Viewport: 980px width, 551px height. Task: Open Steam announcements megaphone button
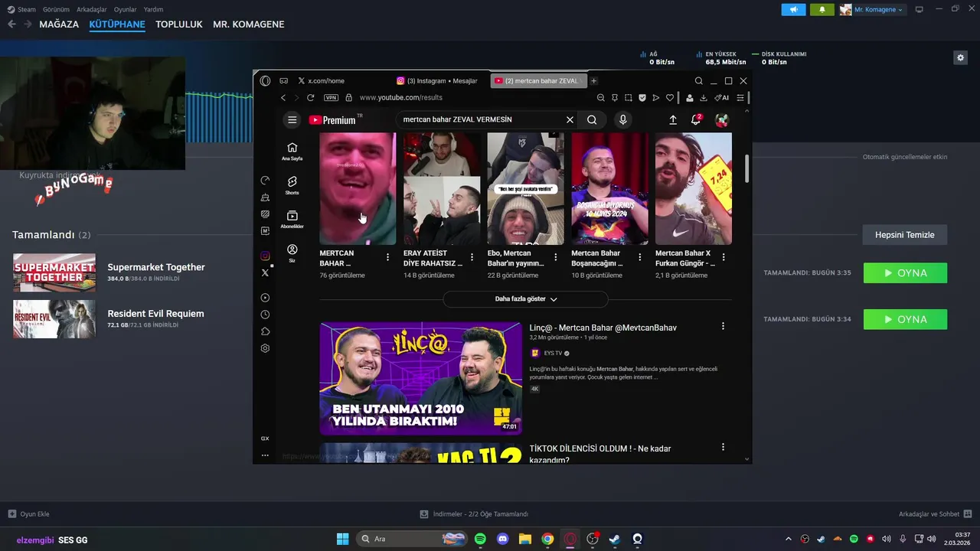click(793, 9)
